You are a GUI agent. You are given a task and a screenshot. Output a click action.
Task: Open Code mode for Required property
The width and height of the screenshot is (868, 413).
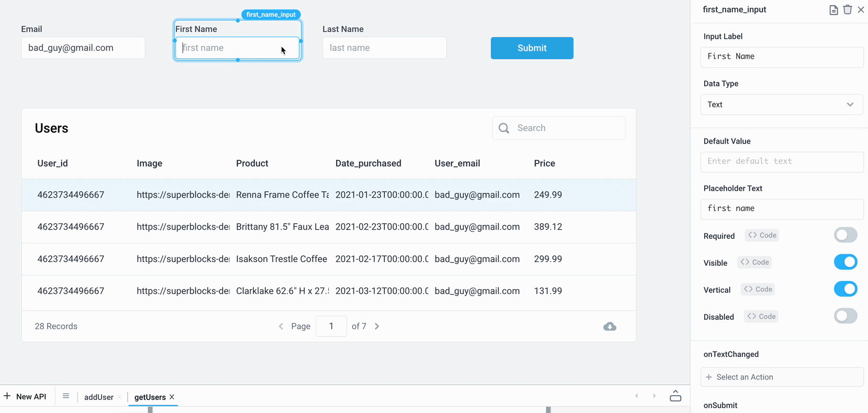(x=762, y=235)
